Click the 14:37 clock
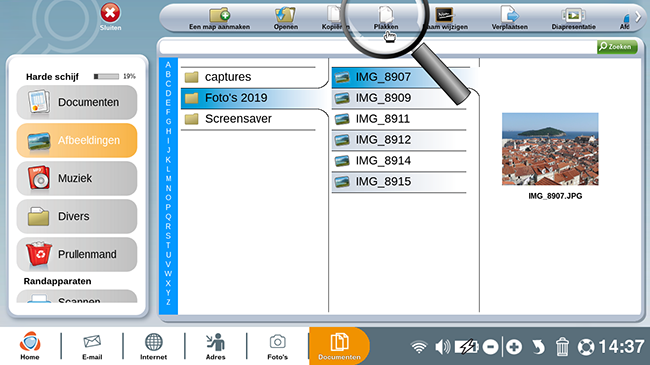Image resolution: width=650 pixels, height=365 pixels. 621,347
